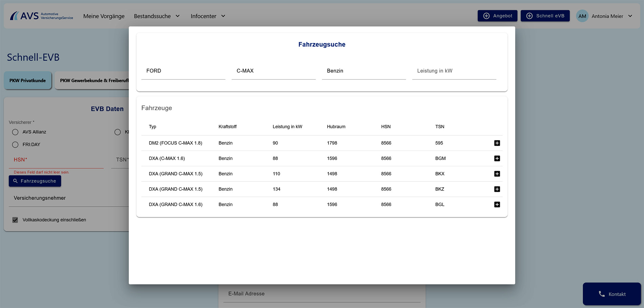Click the HSN input field
This screenshot has height=308, width=644.
point(56,160)
